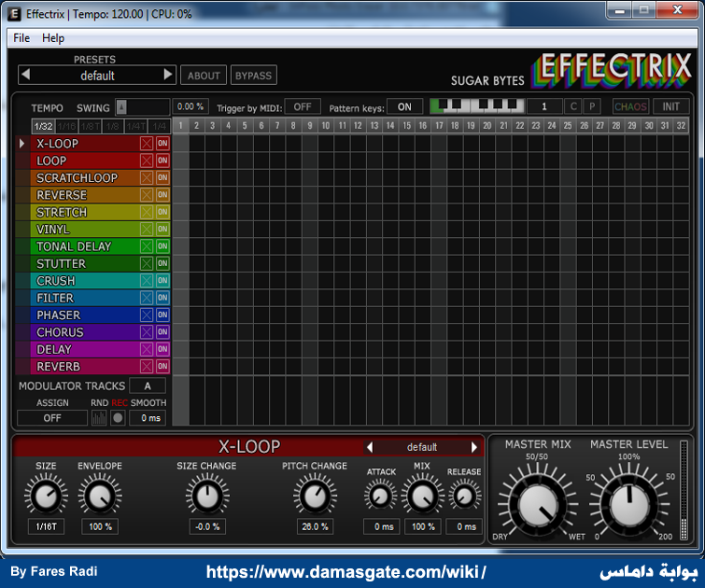705x588 pixels.
Task: Go to next preset with right arrow
Action: tap(168, 74)
